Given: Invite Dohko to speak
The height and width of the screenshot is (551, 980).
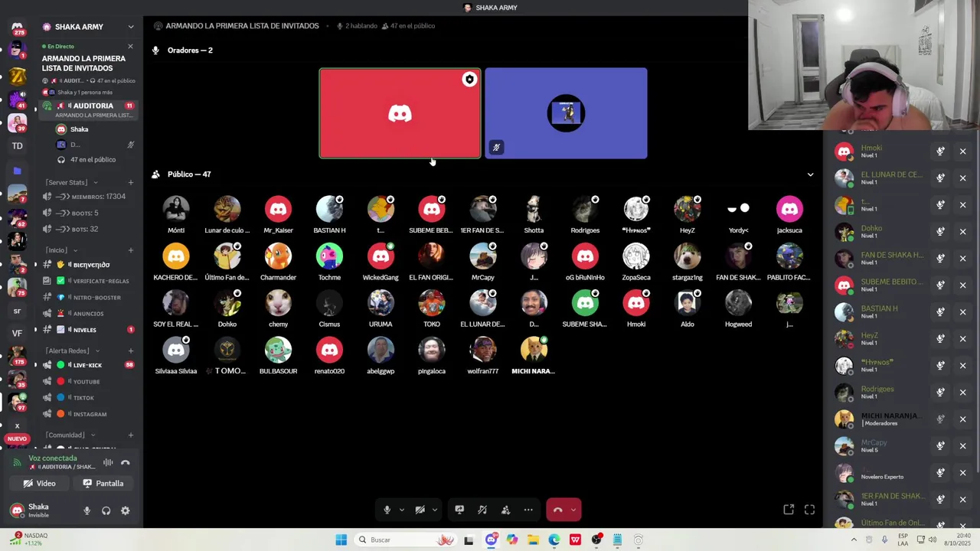Looking at the screenshot, I should click(940, 232).
